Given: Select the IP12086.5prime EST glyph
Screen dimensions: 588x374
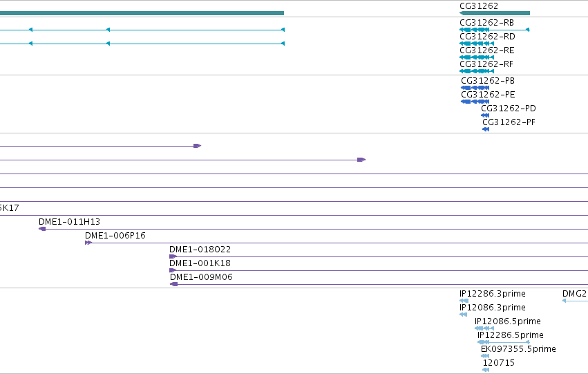Looking at the screenshot, I should 484,328.
